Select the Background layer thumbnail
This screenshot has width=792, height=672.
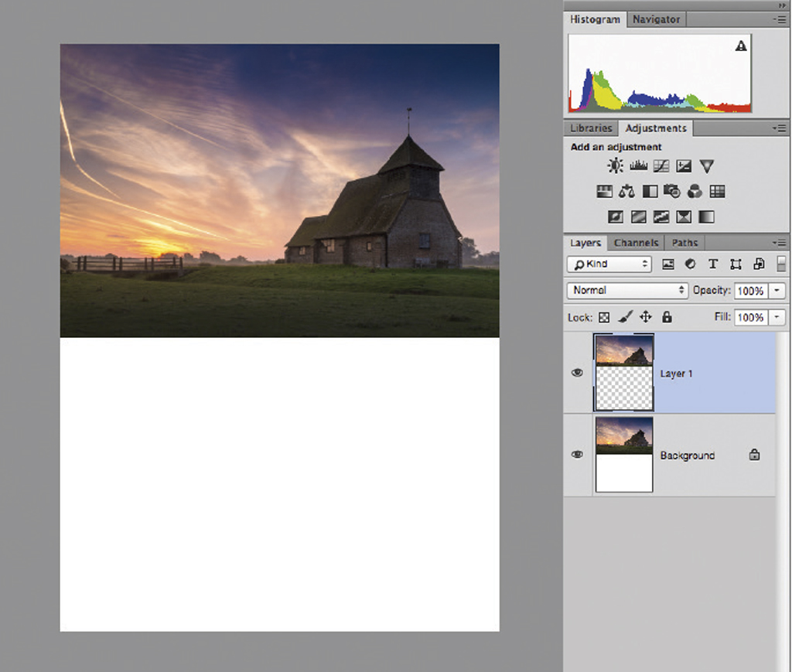coord(624,455)
